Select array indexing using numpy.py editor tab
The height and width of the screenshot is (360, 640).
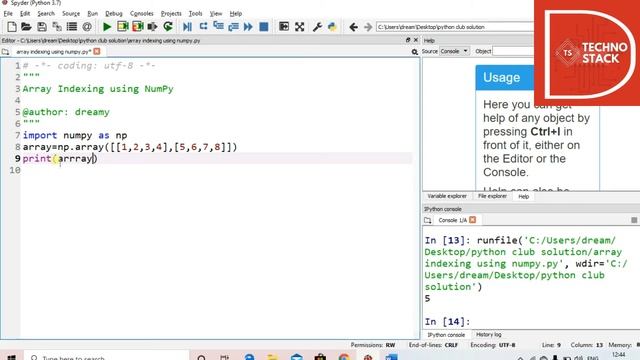pos(53,52)
